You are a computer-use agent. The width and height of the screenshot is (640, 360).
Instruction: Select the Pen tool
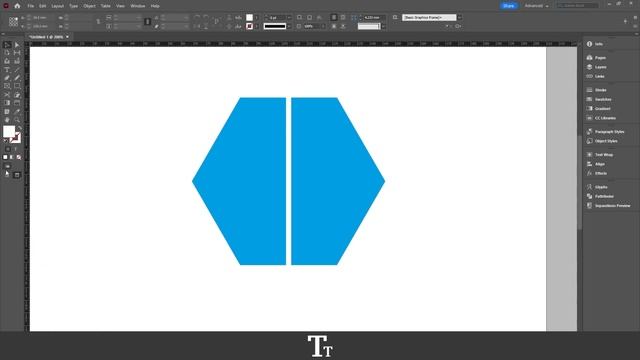(x=7, y=78)
